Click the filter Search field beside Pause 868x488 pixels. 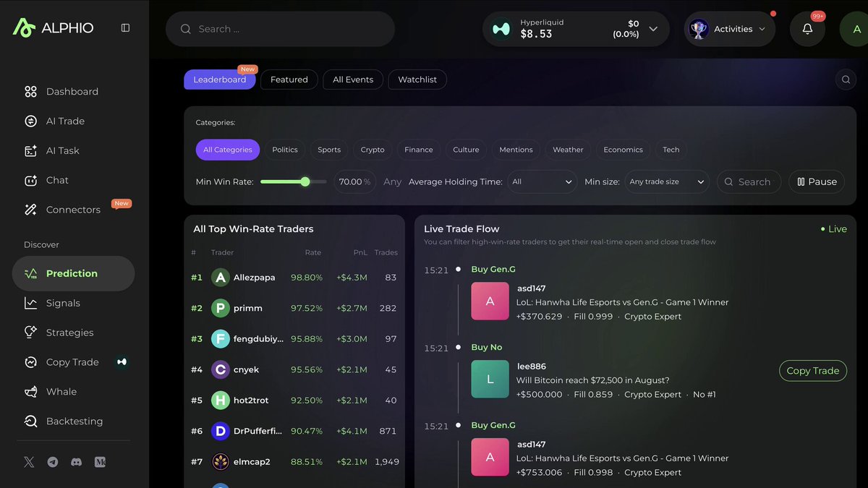(749, 182)
